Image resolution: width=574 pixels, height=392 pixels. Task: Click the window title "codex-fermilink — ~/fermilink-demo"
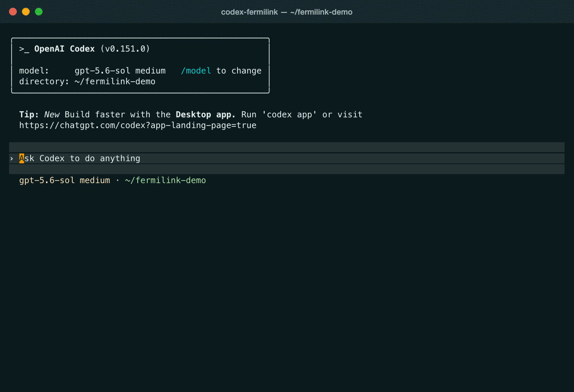pyautogui.click(x=287, y=12)
